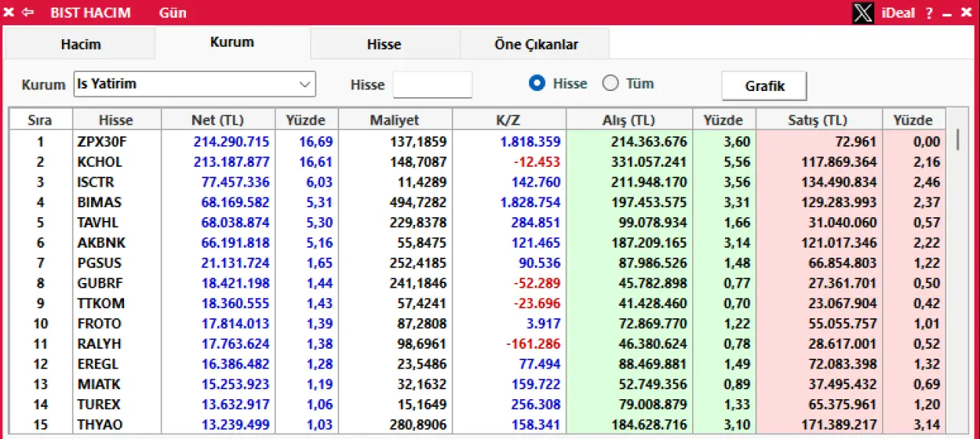Select the RALYH stock row
The image size is (980, 439).
click(x=477, y=344)
